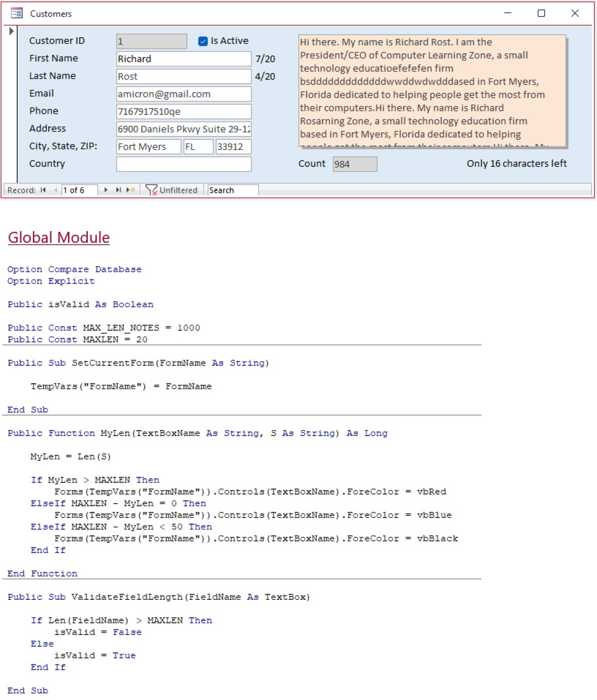Click the ZIP code field showing 33912
This screenshot has height=700, width=597.
[x=233, y=147]
